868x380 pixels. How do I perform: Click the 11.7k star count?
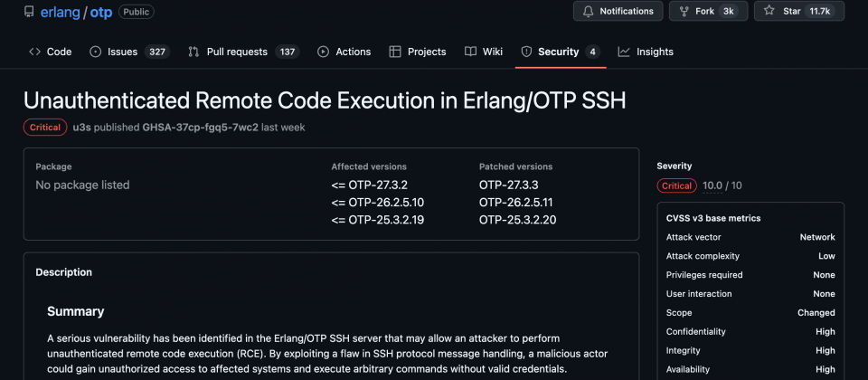(x=820, y=11)
